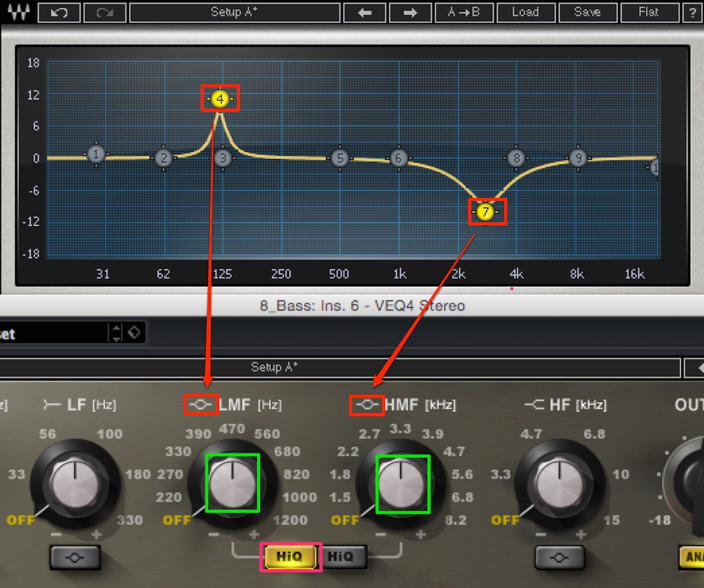Click the bell icon beside HMF label

click(x=367, y=404)
